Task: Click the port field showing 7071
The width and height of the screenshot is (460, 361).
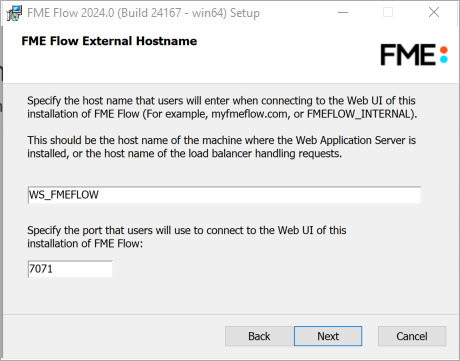Action: 70,269
